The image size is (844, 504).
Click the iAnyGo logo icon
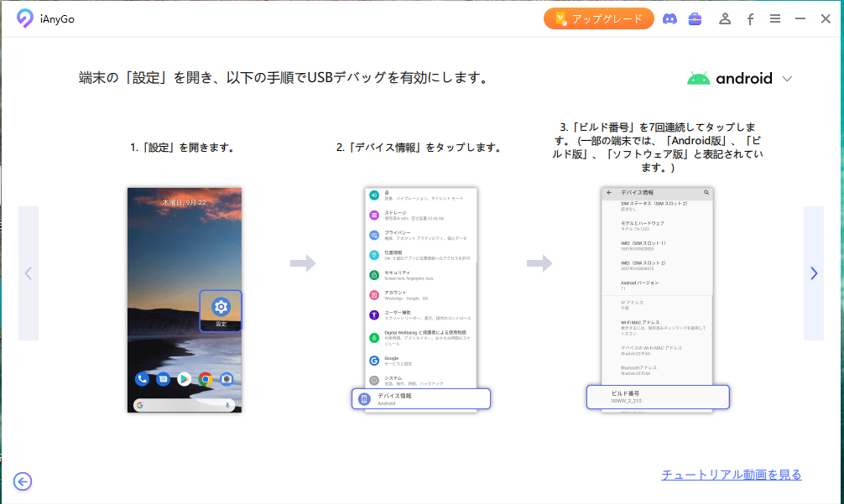pyautogui.click(x=25, y=18)
